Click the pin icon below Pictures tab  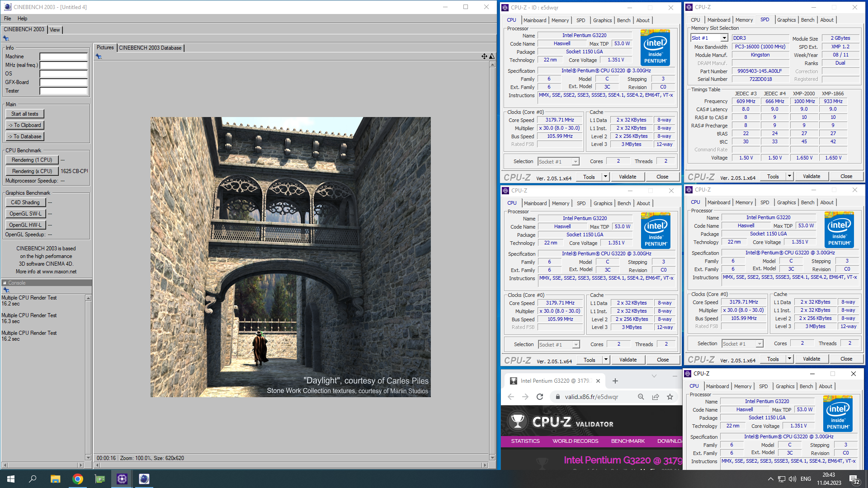99,56
